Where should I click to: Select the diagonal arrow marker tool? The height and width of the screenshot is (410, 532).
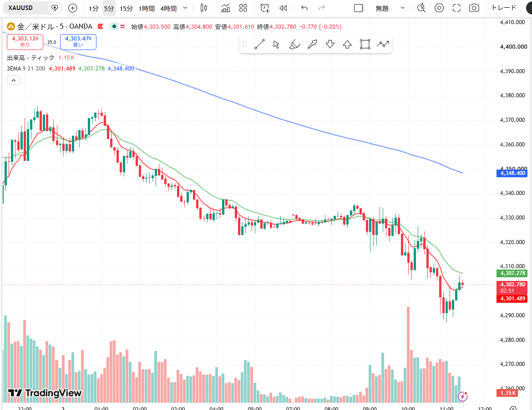pyautogui.click(x=312, y=45)
